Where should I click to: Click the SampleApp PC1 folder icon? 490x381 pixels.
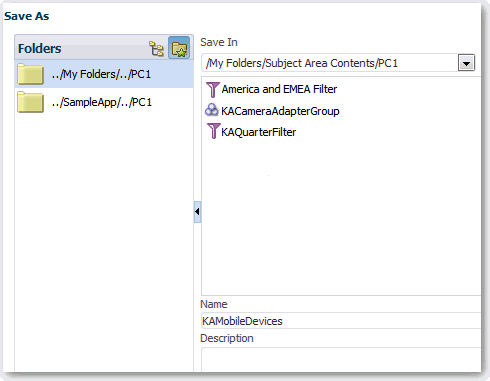(x=30, y=102)
